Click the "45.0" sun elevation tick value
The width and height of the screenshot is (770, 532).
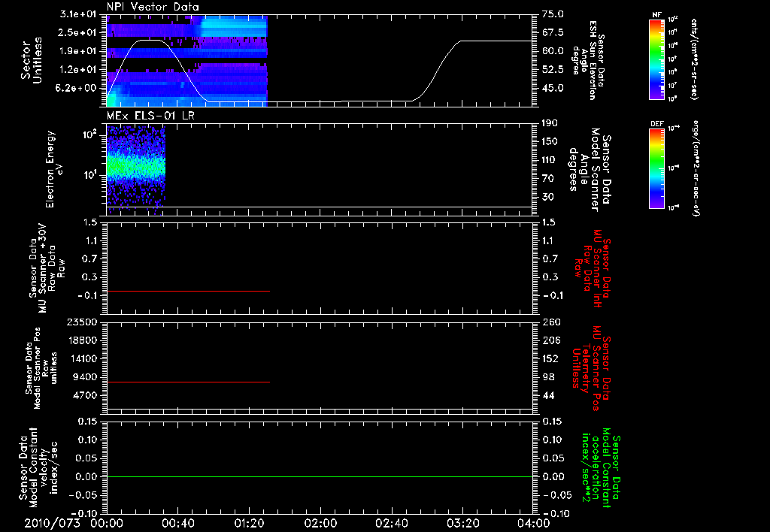(553, 89)
